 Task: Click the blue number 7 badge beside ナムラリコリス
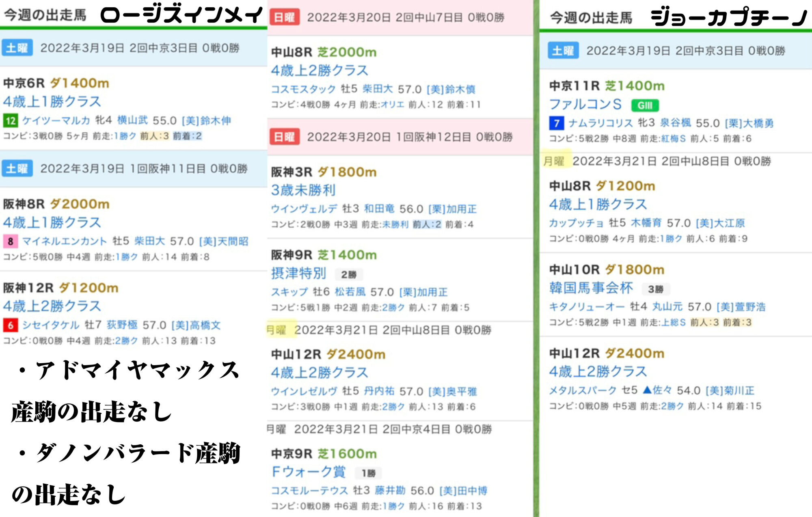[x=556, y=123]
